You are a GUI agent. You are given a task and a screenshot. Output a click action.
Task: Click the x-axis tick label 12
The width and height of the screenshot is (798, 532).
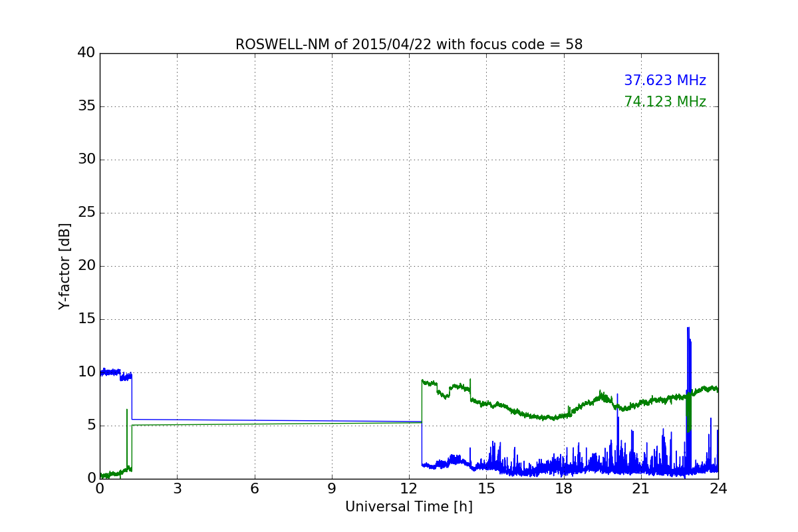click(409, 489)
